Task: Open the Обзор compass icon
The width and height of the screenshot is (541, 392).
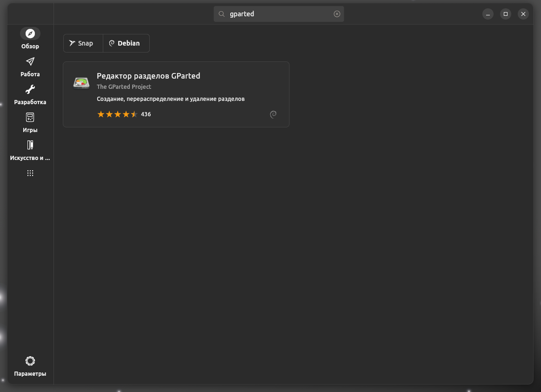Action: (x=30, y=33)
